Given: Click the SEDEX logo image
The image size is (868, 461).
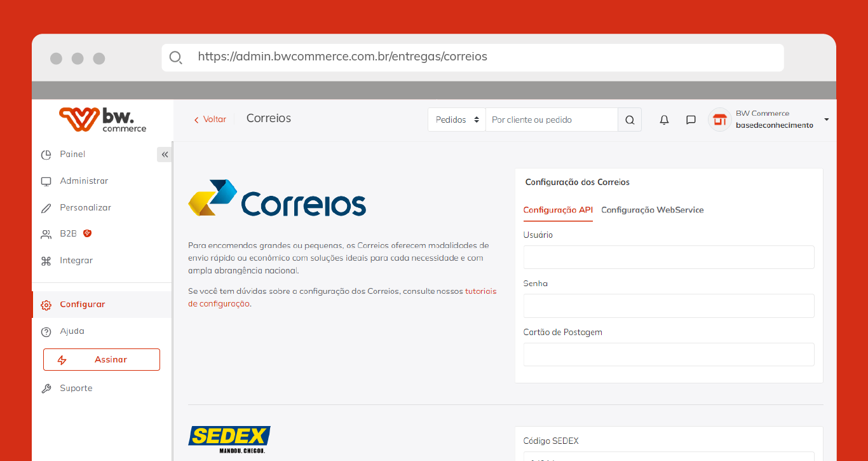Looking at the screenshot, I should [229, 439].
